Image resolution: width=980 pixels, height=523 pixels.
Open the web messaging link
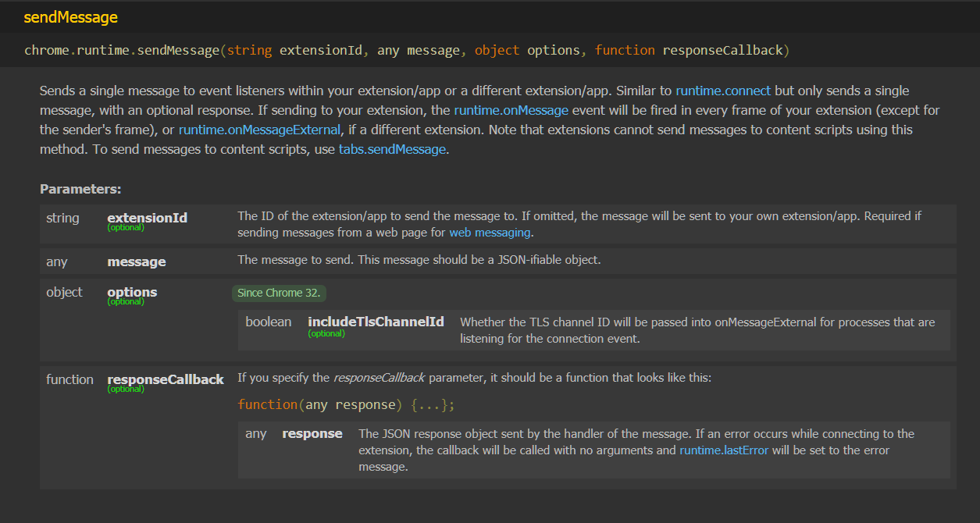tap(489, 232)
